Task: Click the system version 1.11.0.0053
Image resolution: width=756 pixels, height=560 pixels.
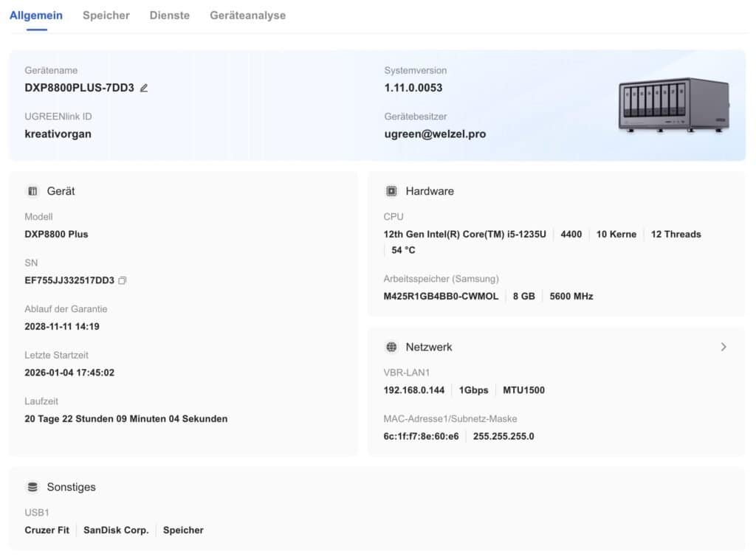Action: [x=413, y=88]
